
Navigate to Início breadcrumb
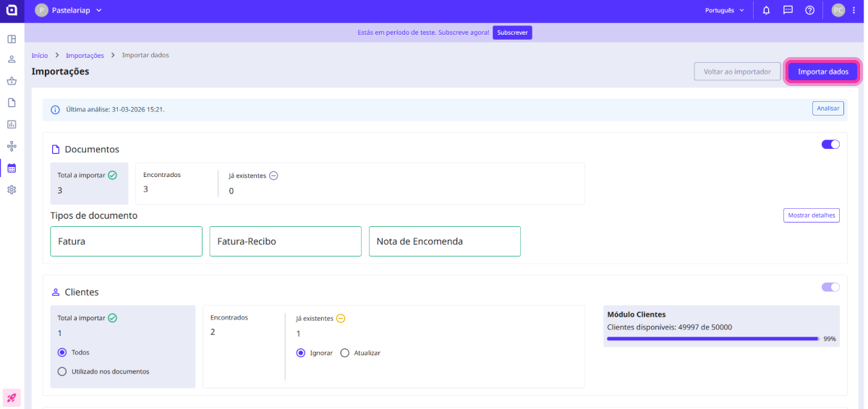40,55
